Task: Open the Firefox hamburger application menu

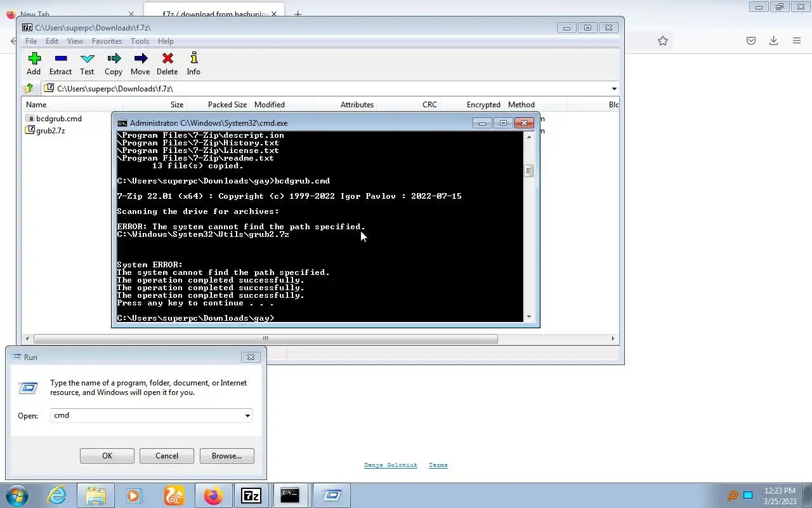Action: pyautogui.click(x=797, y=41)
